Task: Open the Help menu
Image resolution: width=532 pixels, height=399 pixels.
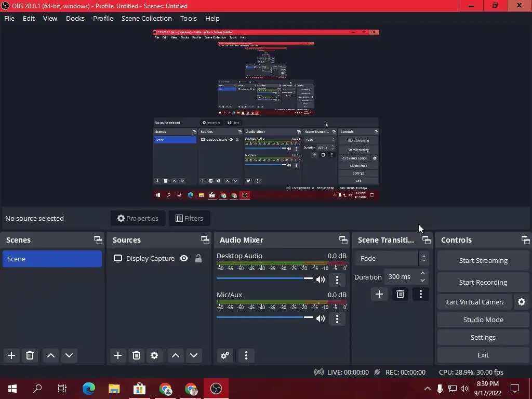Action: coord(212,18)
